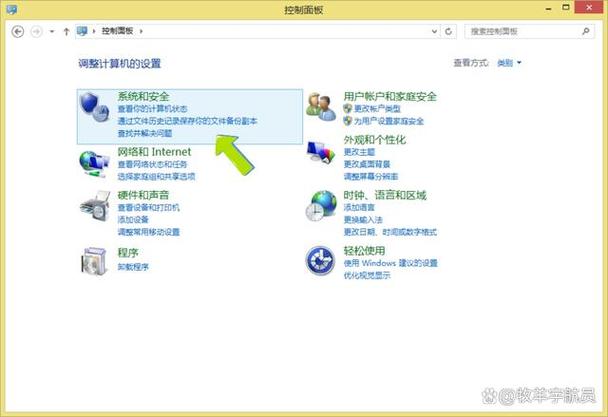This screenshot has width=608, height=417.
Task: Click the 硬件和声音 printer icon
Action: tap(95, 209)
